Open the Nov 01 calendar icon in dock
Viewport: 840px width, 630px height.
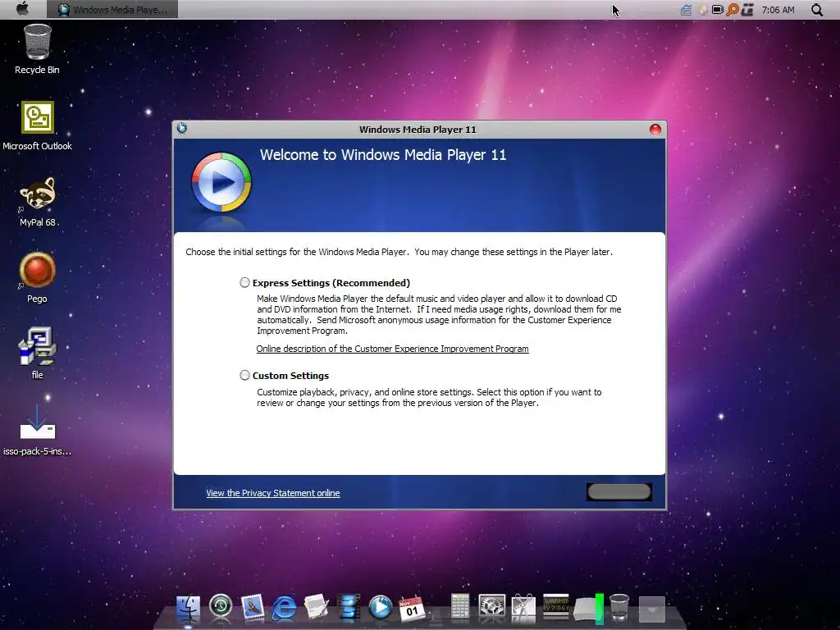click(x=412, y=608)
